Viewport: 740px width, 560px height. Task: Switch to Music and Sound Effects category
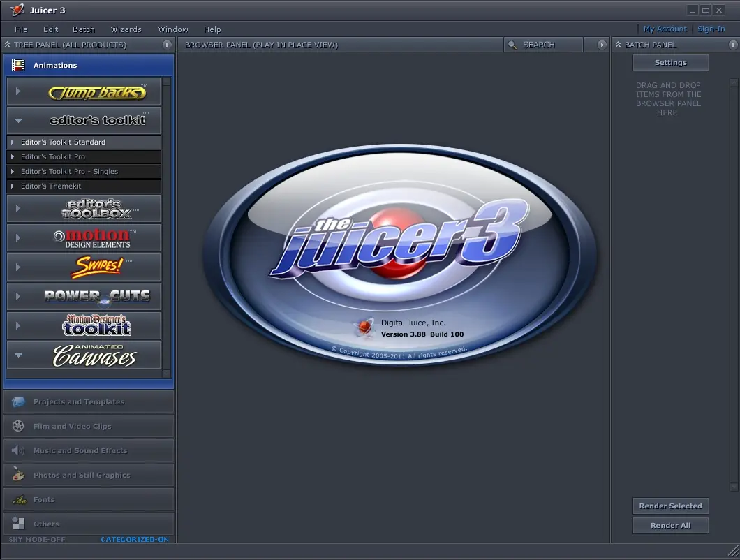[89, 450]
